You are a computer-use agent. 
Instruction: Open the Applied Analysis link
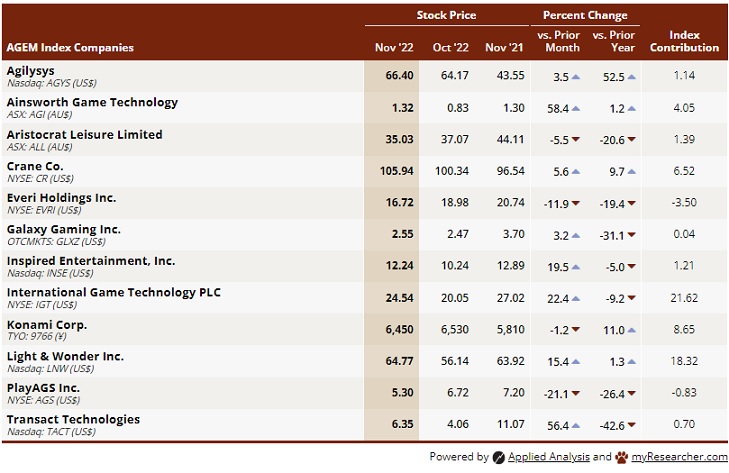549,456
